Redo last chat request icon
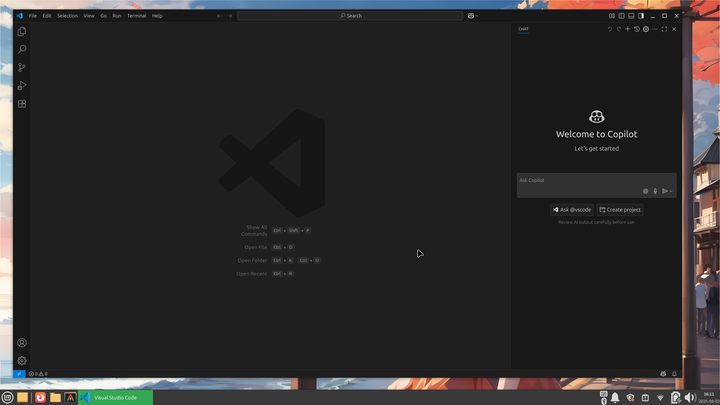The height and width of the screenshot is (405, 720). pyautogui.click(x=619, y=29)
